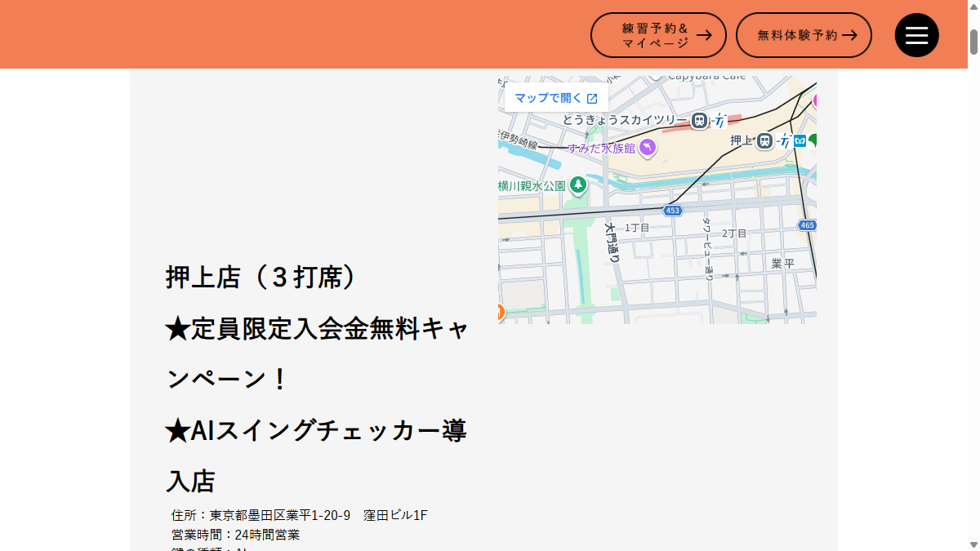Click the ★定員限定入会金無料キャンペーン heading

(x=317, y=353)
